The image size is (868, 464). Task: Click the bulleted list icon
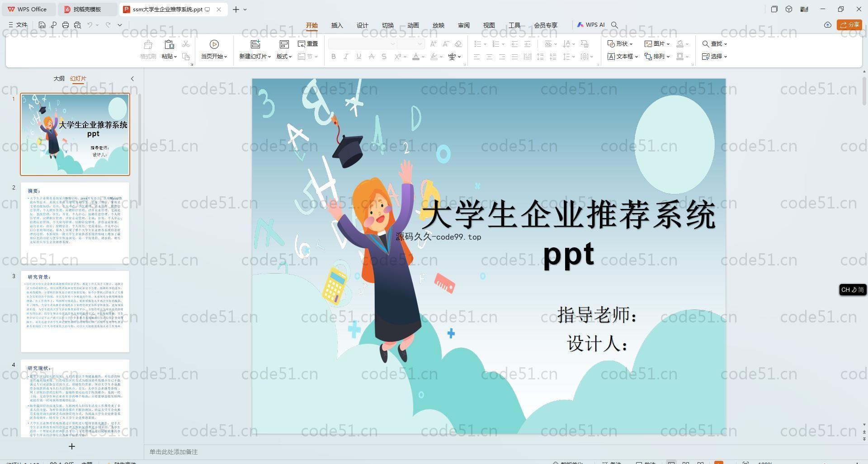[477, 44]
